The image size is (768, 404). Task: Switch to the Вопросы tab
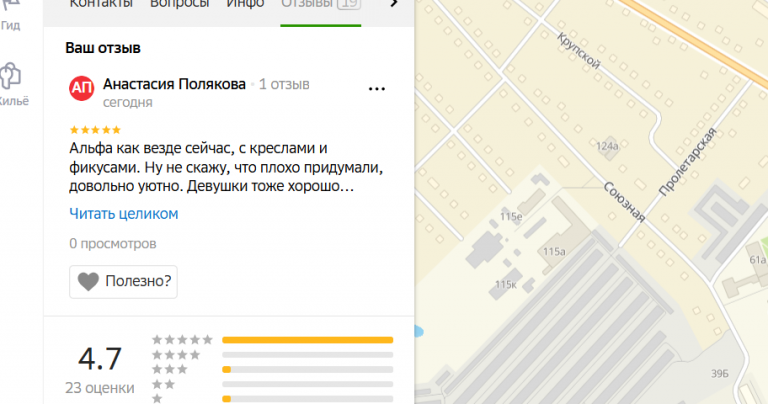pyautogui.click(x=179, y=4)
